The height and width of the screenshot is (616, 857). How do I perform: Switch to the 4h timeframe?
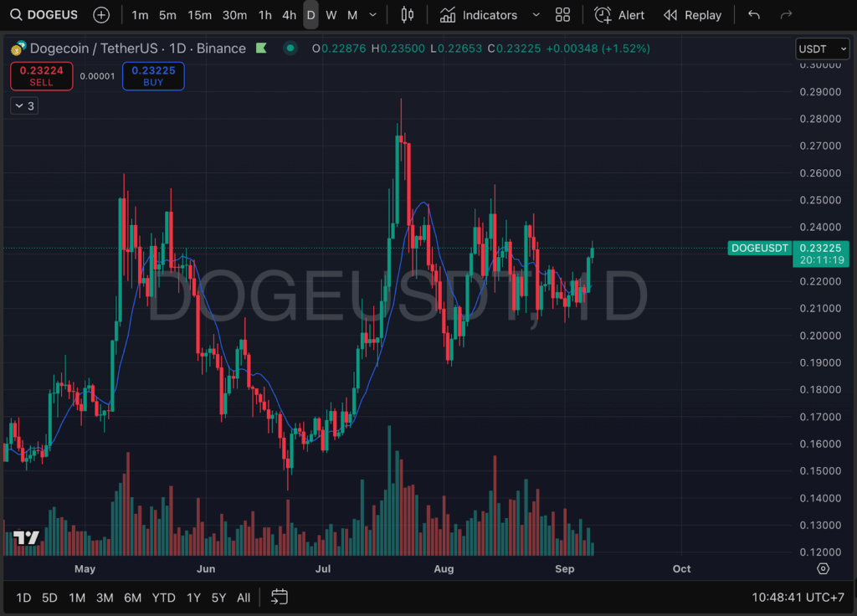click(289, 15)
